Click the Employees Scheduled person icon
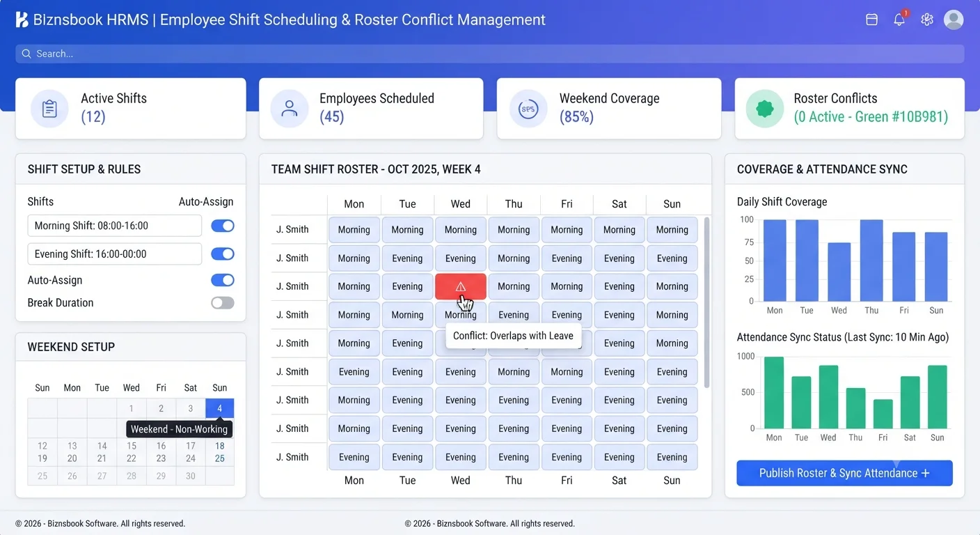The image size is (980, 535). pyautogui.click(x=289, y=109)
